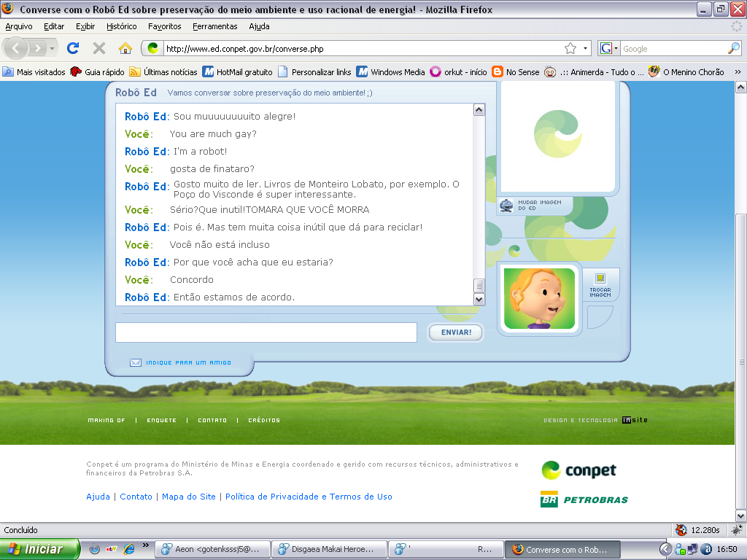Send the message with ENVIAR! button
The width and height of the screenshot is (747, 560).
tap(456, 332)
